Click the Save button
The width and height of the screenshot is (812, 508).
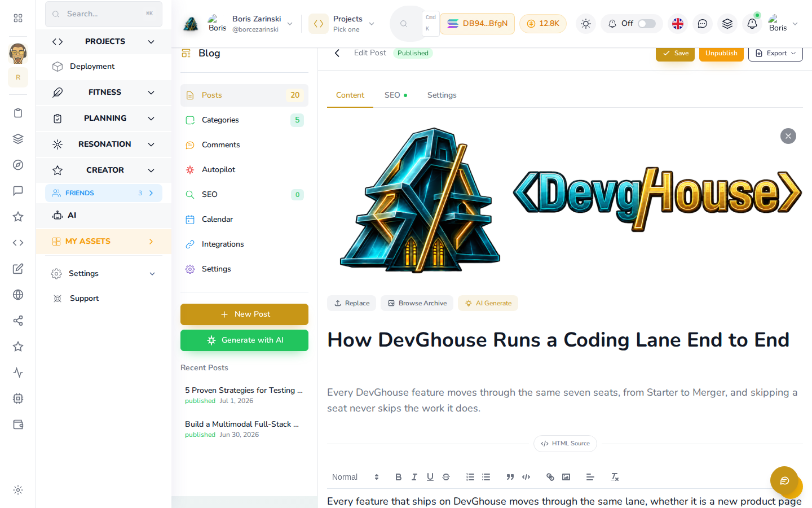pyautogui.click(x=675, y=53)
